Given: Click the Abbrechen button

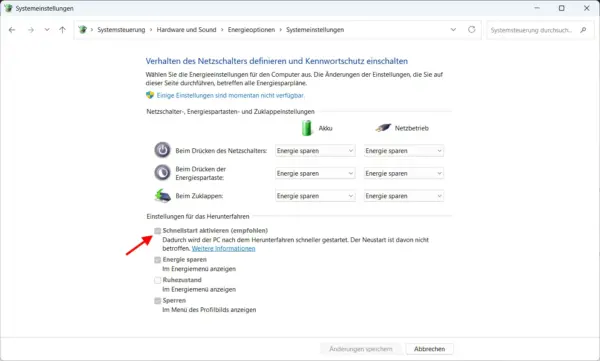Looking at the screenshot, I should (x=429, y=349).
